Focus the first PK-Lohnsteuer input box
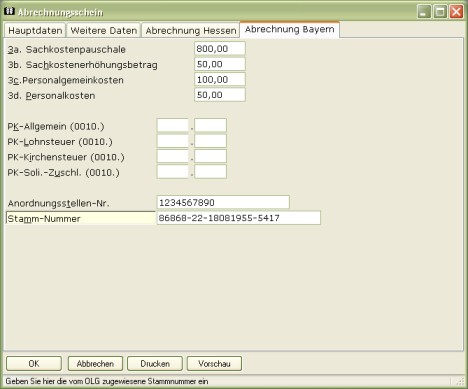This screenshot has width=468, height=389. (x=173, y=141)
